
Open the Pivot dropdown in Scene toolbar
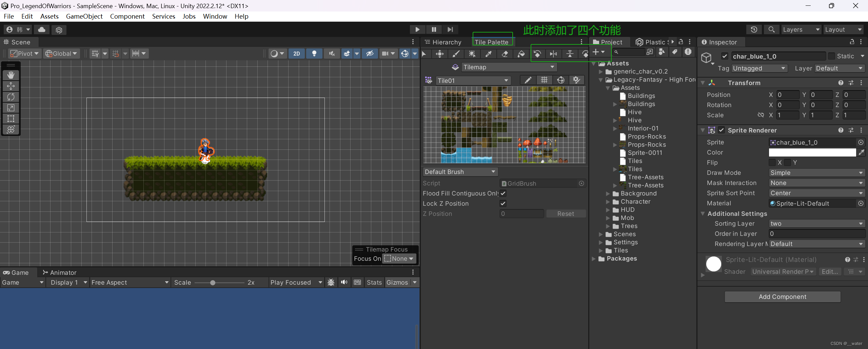[x=24, y=54]
